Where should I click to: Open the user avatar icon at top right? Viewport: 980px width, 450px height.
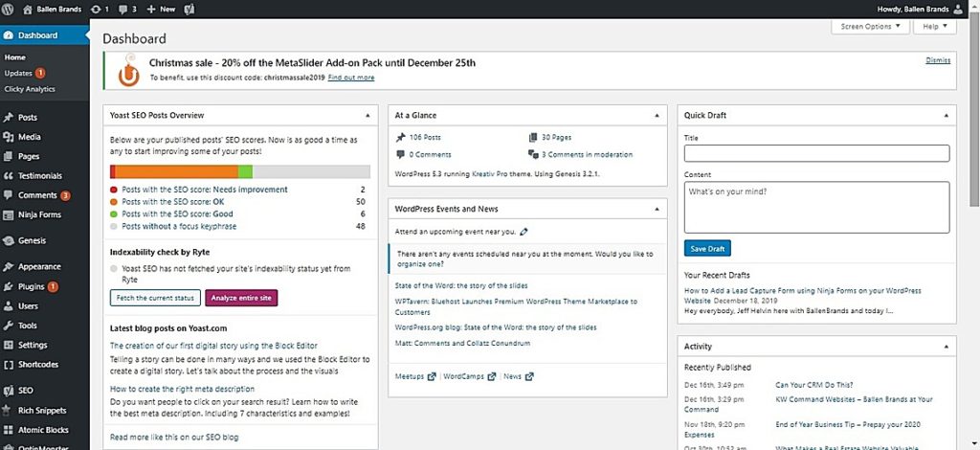[959, 10]
